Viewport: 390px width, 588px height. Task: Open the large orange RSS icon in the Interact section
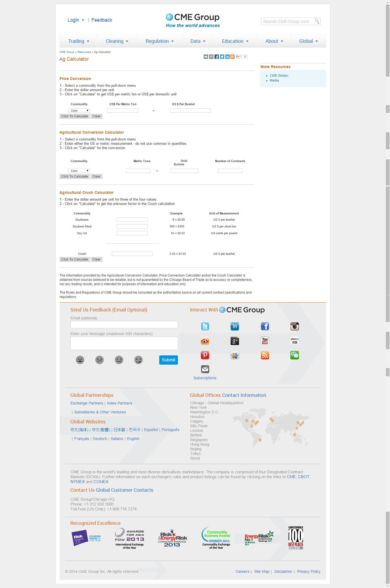tap(265, 355)
